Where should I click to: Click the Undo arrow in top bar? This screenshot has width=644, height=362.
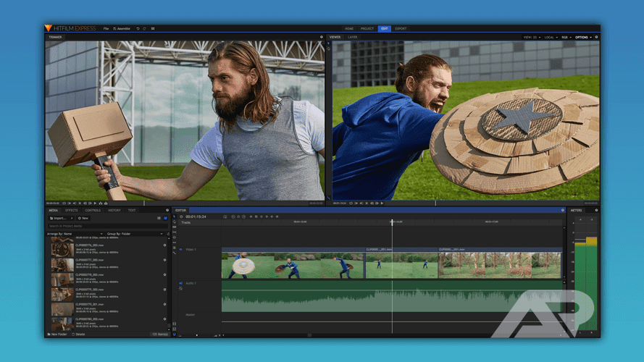[x=138, y=29]
